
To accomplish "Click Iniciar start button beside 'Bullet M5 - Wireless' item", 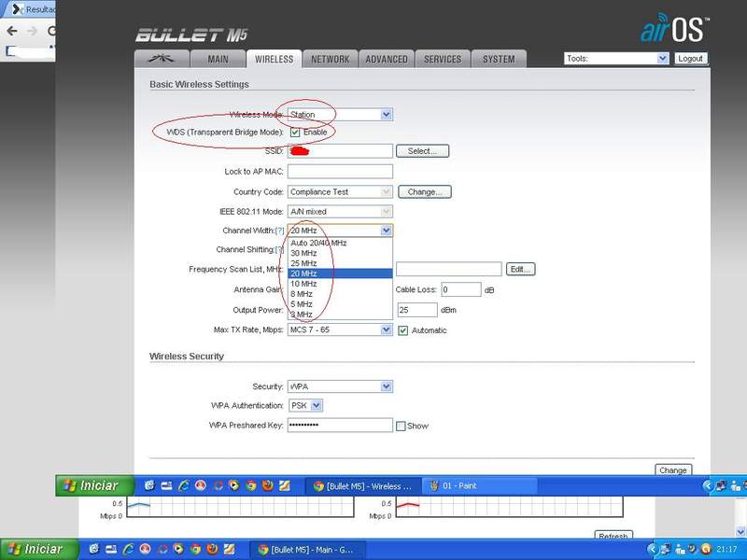I will [94, 485].
